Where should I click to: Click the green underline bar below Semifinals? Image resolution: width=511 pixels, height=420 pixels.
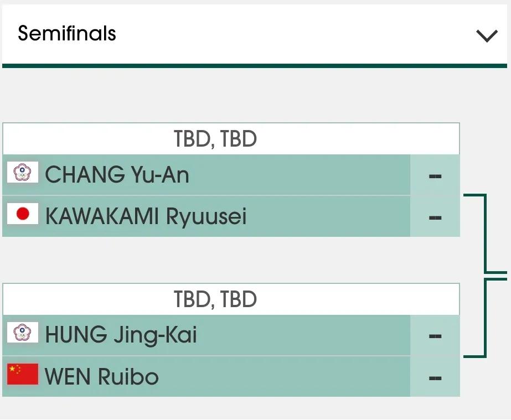pyautogui.click(x=255, y=66)
